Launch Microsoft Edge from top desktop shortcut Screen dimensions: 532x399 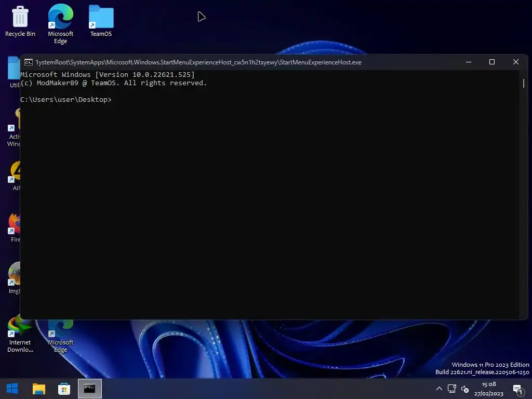tap(60, 24)
